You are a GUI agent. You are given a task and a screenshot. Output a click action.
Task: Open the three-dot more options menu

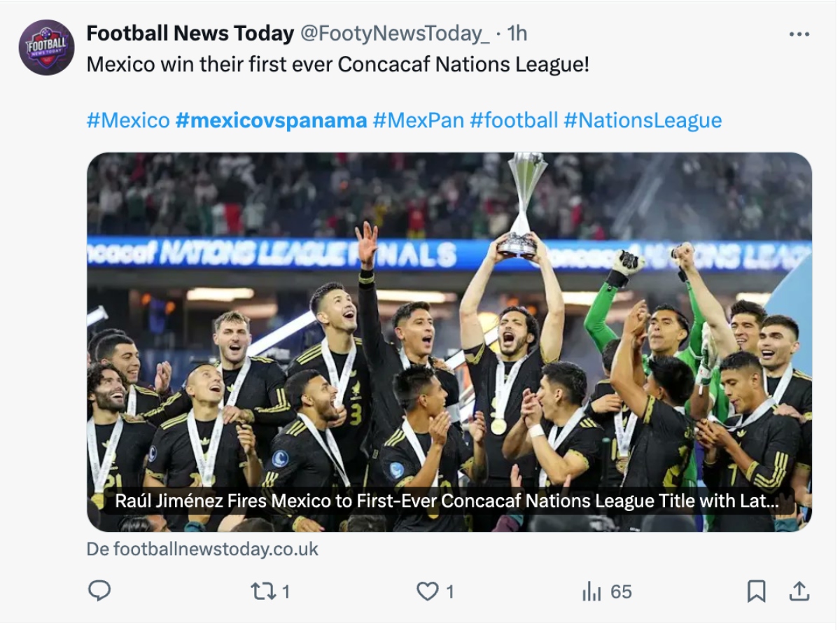[x=799, y=34]
